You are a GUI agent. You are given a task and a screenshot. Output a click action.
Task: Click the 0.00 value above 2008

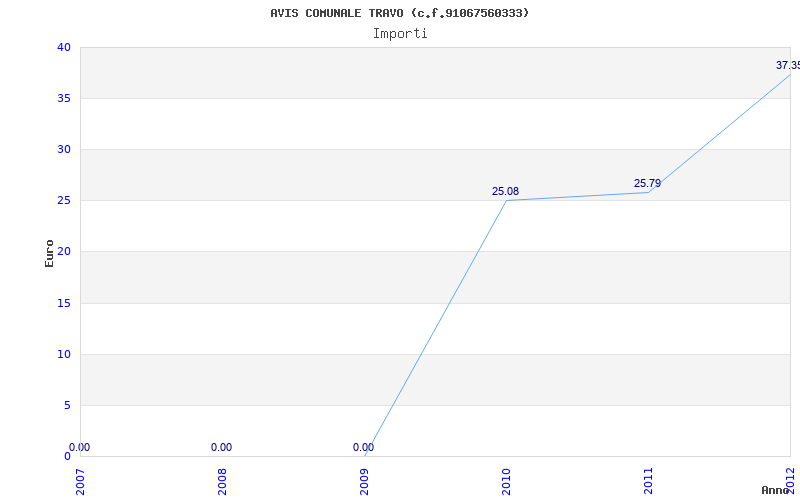click(x=221, y=447)
